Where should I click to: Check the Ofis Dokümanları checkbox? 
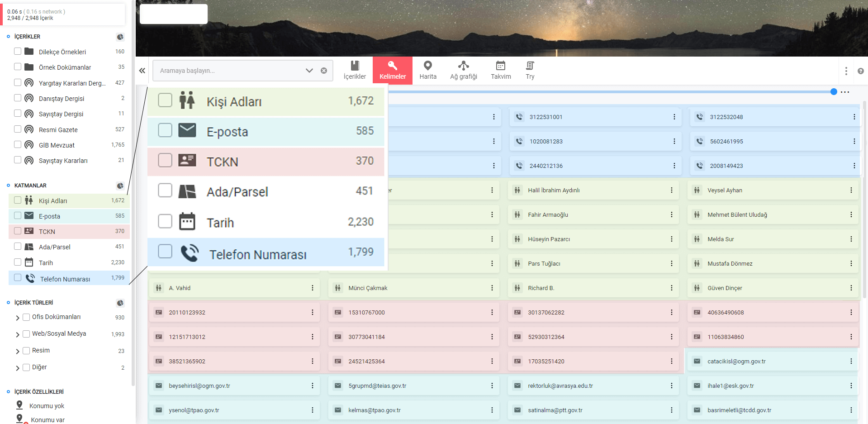pos(26,317)
